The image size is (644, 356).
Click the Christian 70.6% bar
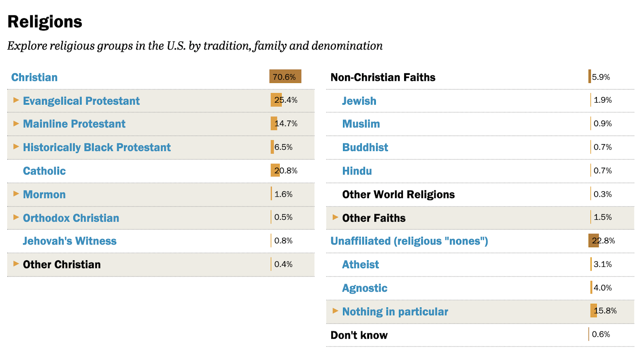(285, 77)
